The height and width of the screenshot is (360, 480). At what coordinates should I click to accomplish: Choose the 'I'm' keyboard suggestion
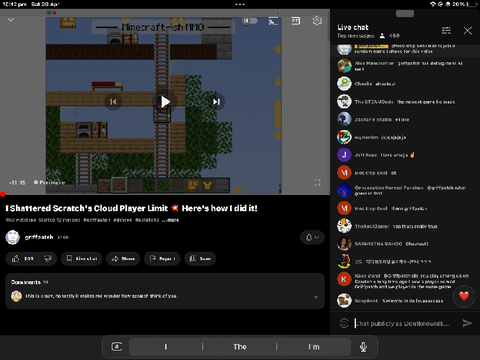pos(314,347)
